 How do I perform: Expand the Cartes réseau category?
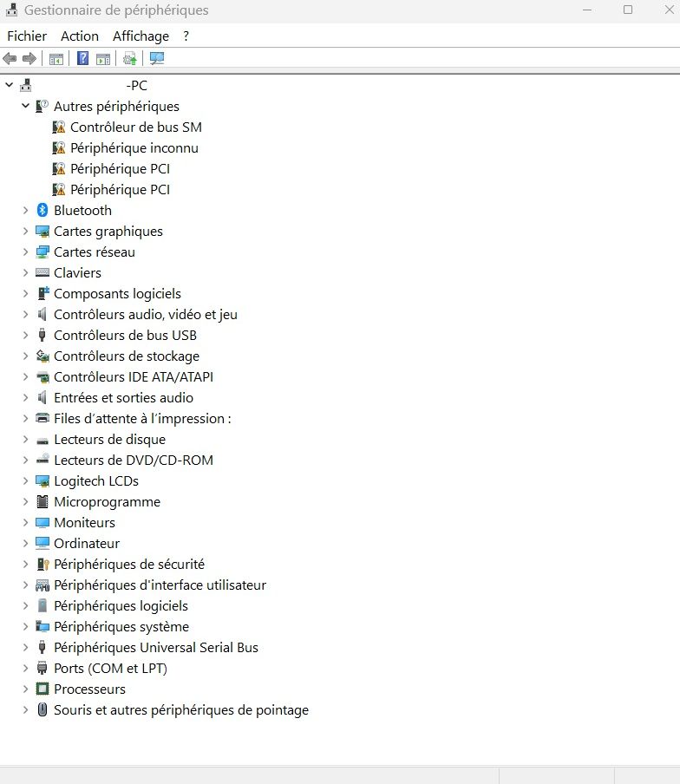[25, 252]
